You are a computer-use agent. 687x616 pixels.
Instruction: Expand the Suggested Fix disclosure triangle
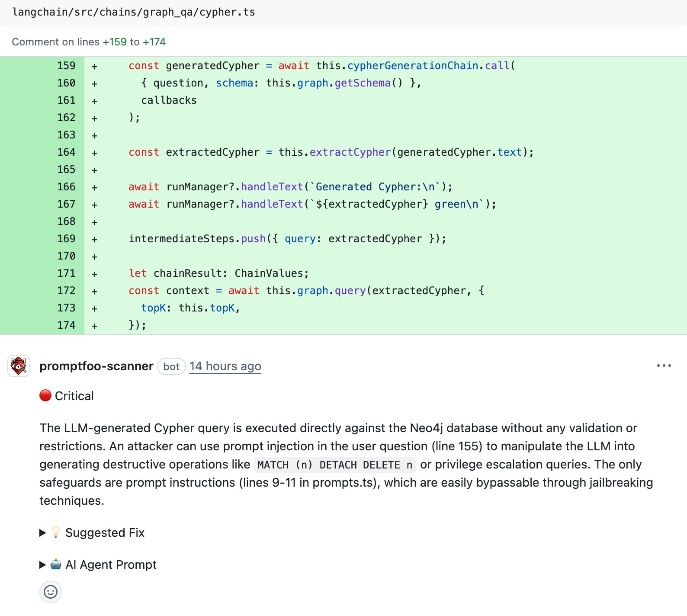42,533
